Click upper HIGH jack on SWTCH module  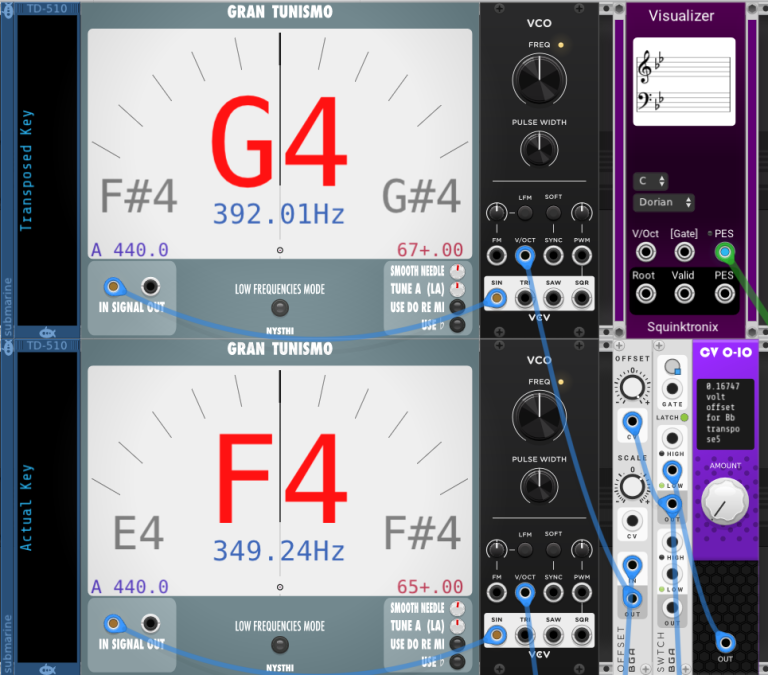(x=672, y=438)
